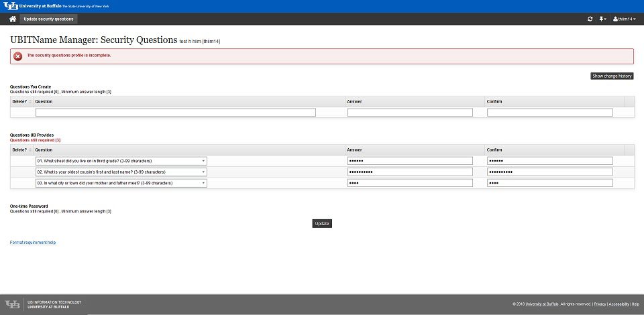644x315 pixels.
Task: Click Show change history button
Action: 612,76
